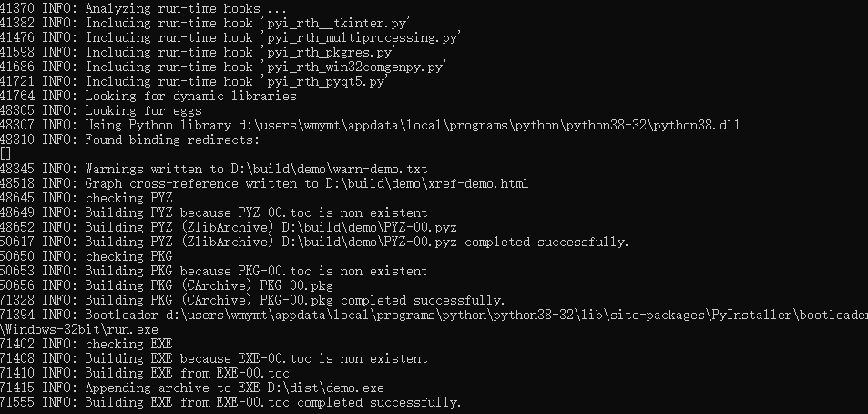This screenshot has width=868, height=414.
Task: Click the Windows-32bit\run.exe bootloader path
Action: tap(79, 329)
